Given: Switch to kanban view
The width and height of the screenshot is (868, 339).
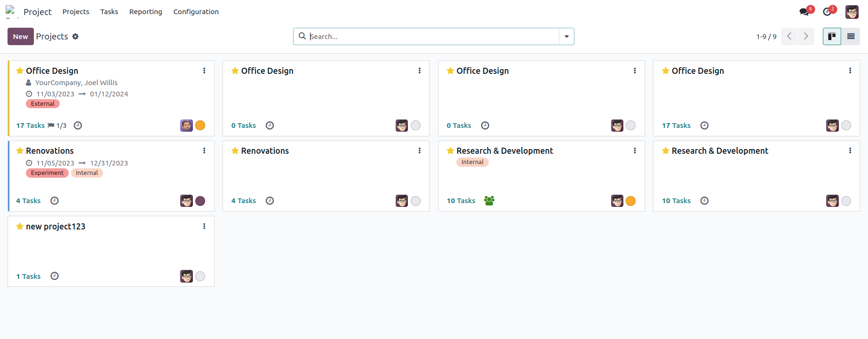Looking at the screenshot, I should click(x=832, y=37).
